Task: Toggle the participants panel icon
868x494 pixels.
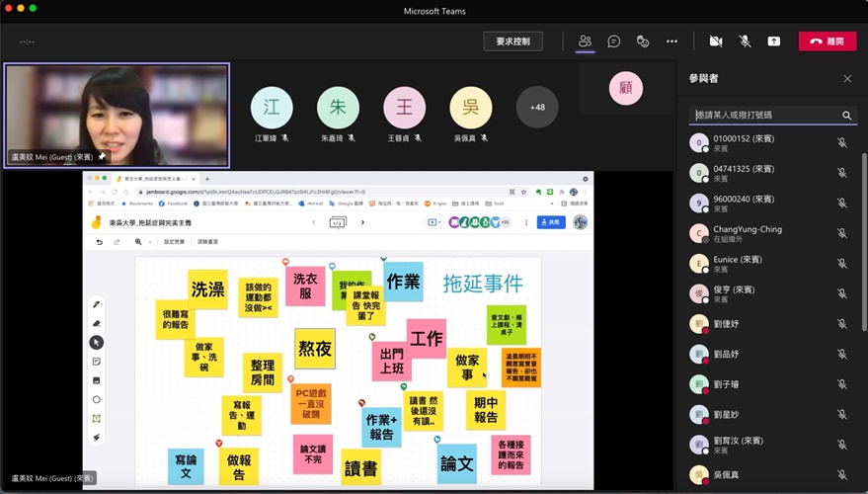Action: [x=585, y=41]
